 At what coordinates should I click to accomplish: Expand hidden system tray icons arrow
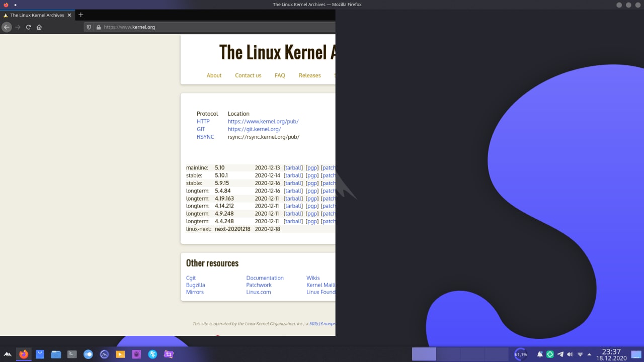pos(589,354)
